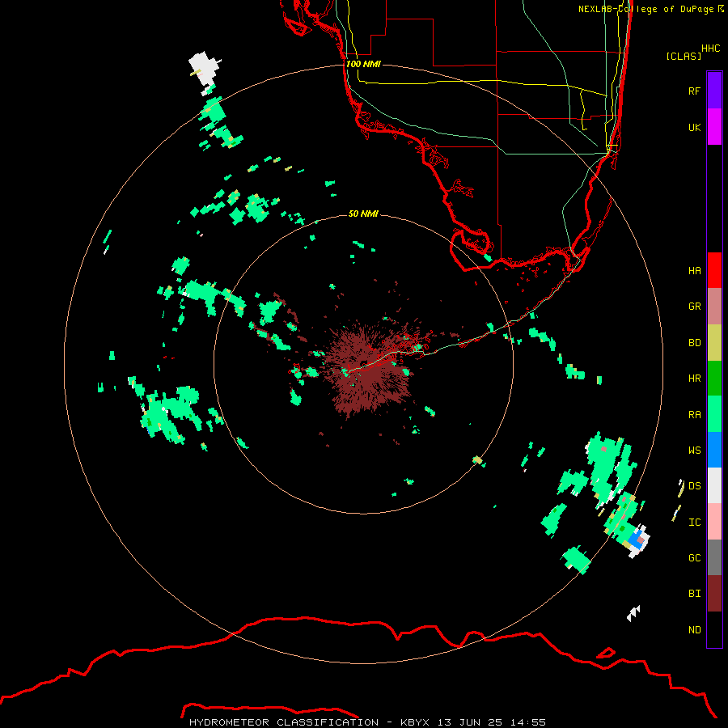The image size is (728, 728).
Task: Click the RF purple legend swatch
Action: coord(714,91)
